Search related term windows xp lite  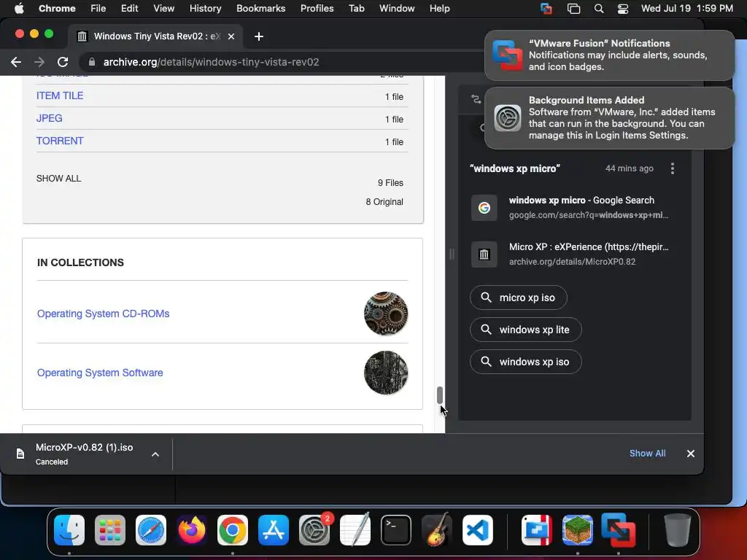(525, 330)
